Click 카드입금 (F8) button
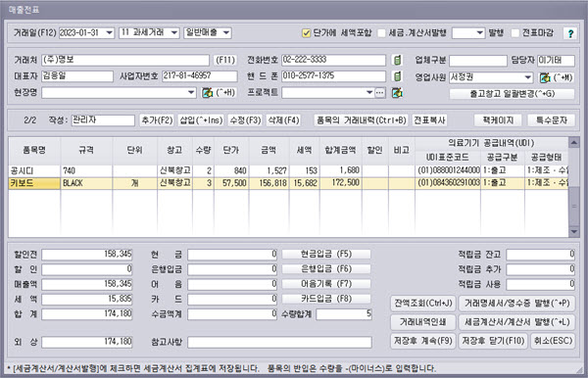588x378 pixels. tap(326, 299)
